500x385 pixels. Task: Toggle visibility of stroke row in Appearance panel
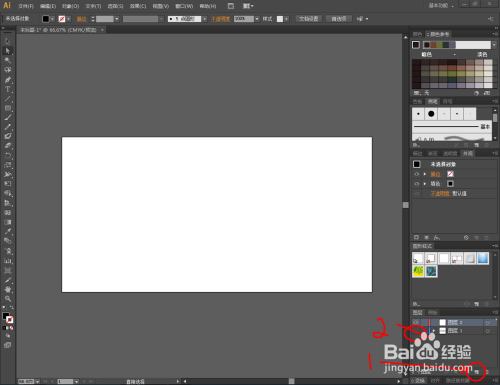point(416,174)
